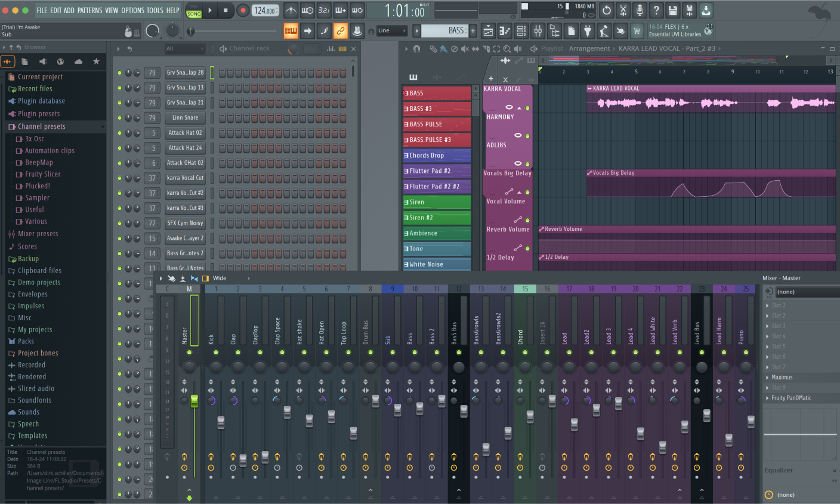This screenshot has height=504, width=840.
Task: Select the Chords Drop pattern in picker
Action: tap(437, 156)
